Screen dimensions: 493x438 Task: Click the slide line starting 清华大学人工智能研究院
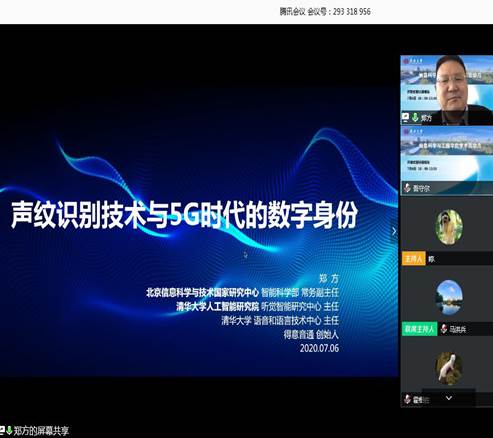pos(257,306)
